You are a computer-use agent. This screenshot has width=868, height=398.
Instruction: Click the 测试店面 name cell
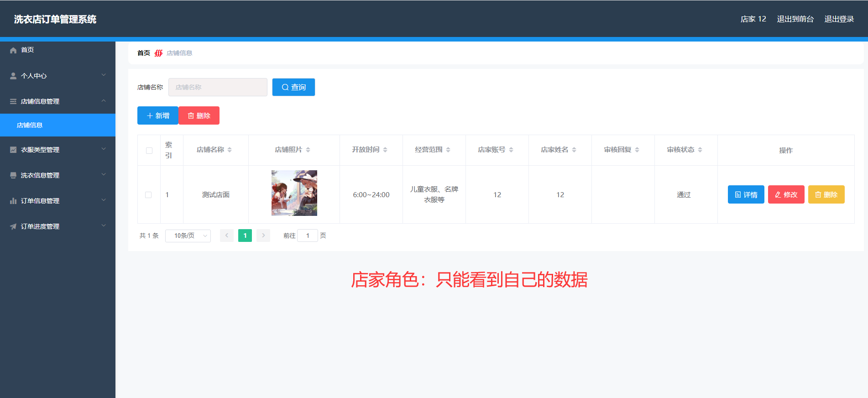coord(216,195)
